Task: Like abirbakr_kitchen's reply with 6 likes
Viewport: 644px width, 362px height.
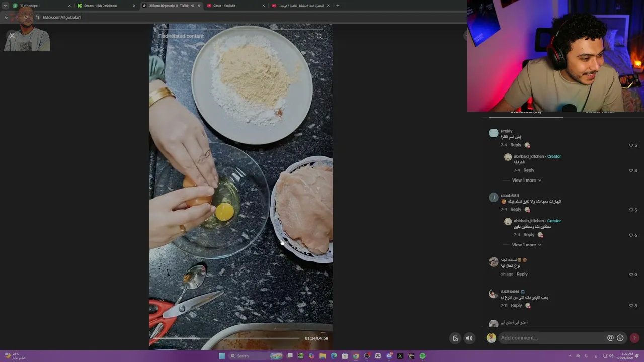Action: [x=631, y=235]
